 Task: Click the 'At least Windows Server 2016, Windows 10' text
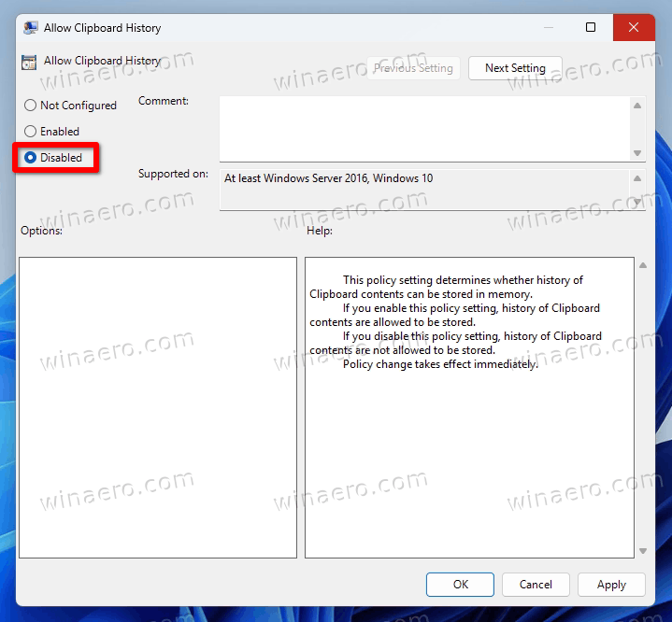pos(328,178)
